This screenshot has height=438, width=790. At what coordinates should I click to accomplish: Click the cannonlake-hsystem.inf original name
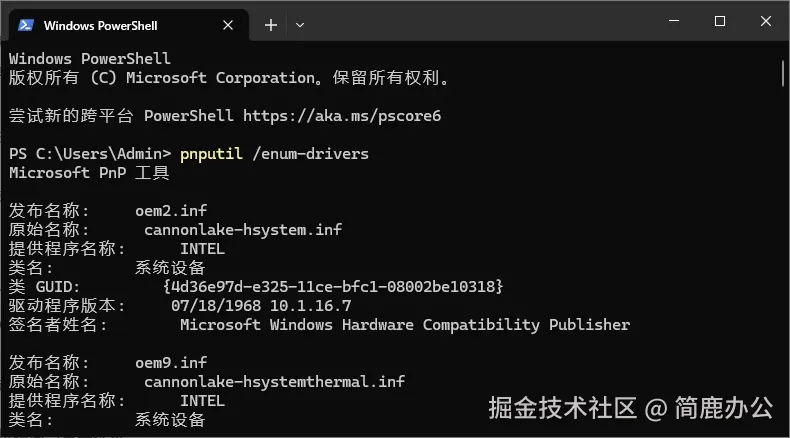[243, 230]
